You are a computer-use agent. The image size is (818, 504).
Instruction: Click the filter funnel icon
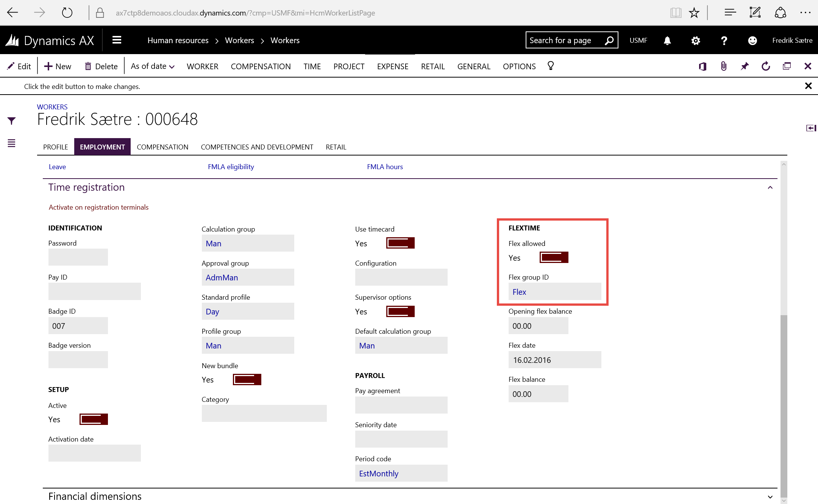[11, 121]
